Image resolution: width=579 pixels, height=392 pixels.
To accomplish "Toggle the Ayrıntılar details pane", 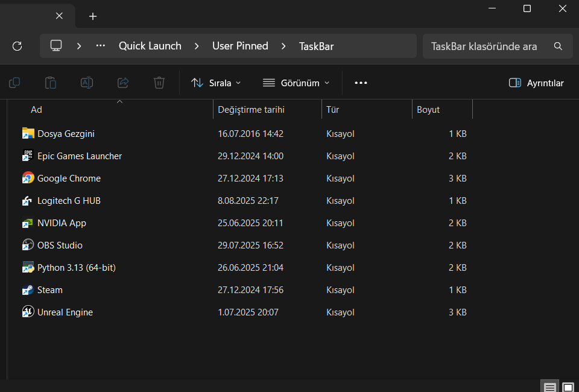I will [536, 83].
